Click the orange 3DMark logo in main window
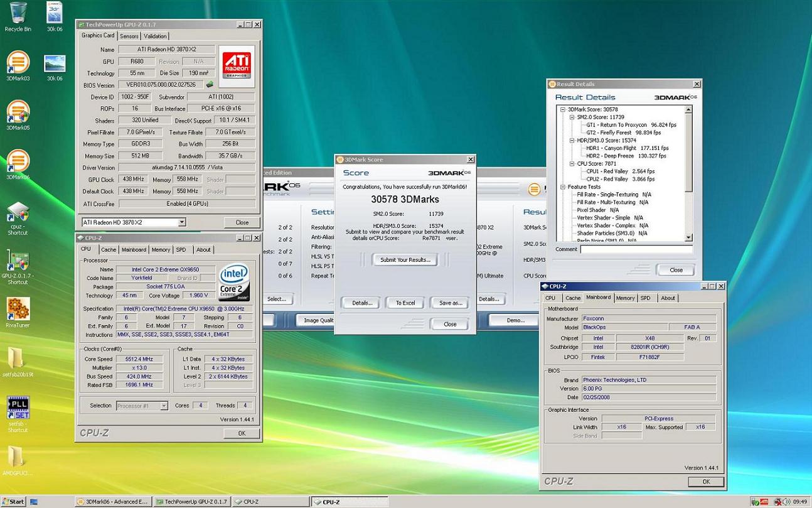This screenshot has width=812, height=508. point(534,190)
